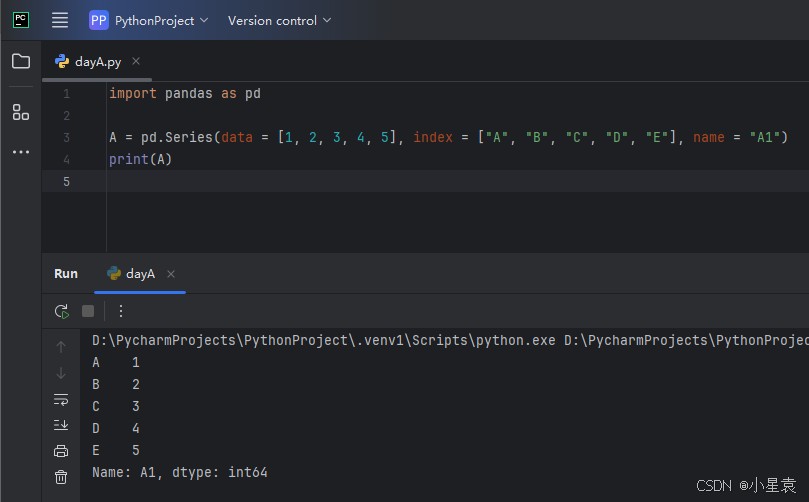Toggle scroll to end of output
The image size is (809, 502).
click(x=61, y=425)
